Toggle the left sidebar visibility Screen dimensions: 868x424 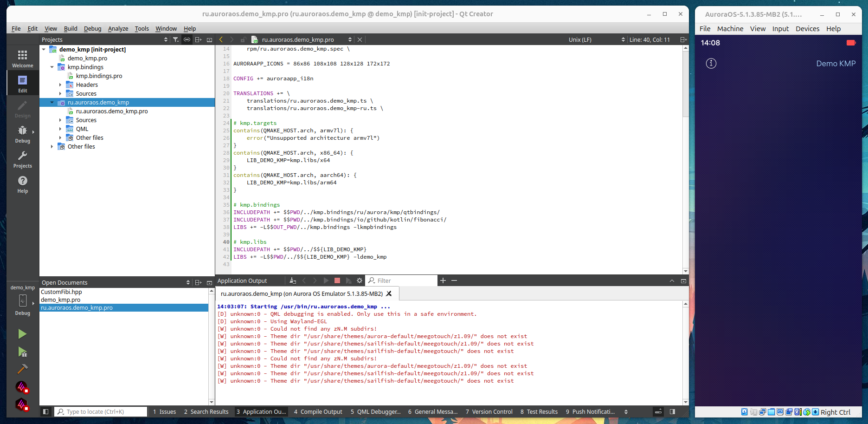(45, 411)
